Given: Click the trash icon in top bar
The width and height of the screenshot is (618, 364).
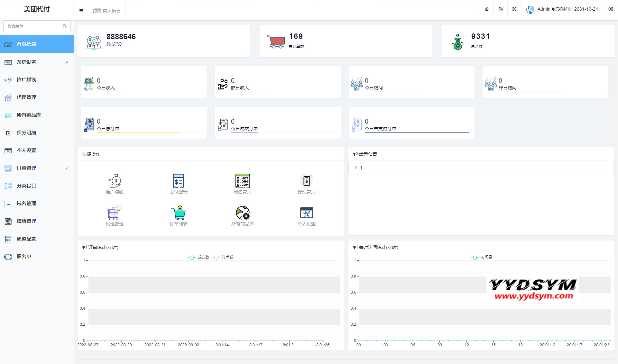Looking at the screenshot, I should pyautogui.click(x=487, y=9).
